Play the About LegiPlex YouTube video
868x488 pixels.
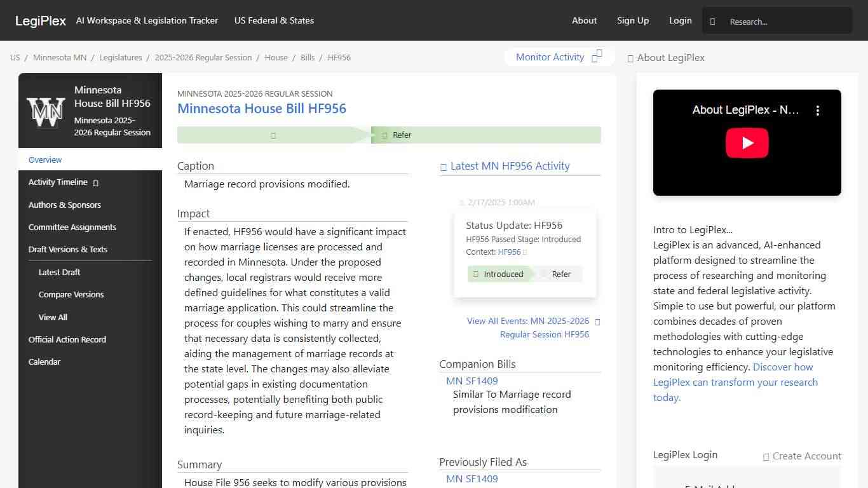click(747, 143)
